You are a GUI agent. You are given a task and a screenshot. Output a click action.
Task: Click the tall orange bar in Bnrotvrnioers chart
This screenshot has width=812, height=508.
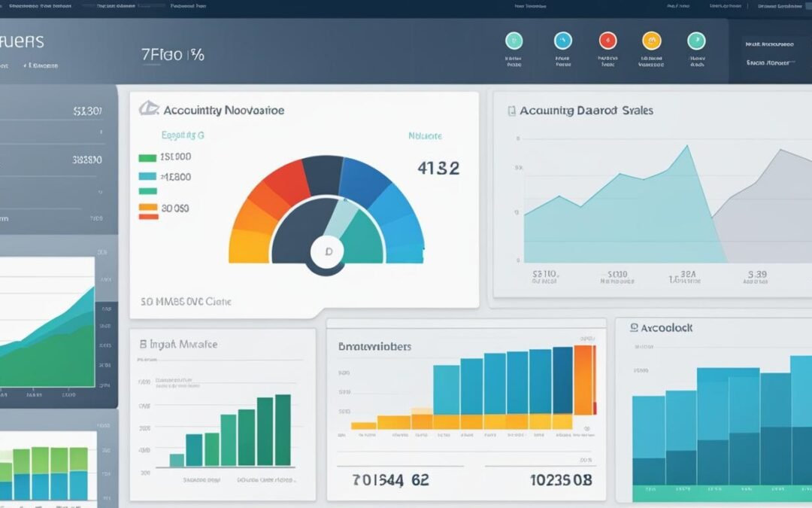tap(584, 380)
